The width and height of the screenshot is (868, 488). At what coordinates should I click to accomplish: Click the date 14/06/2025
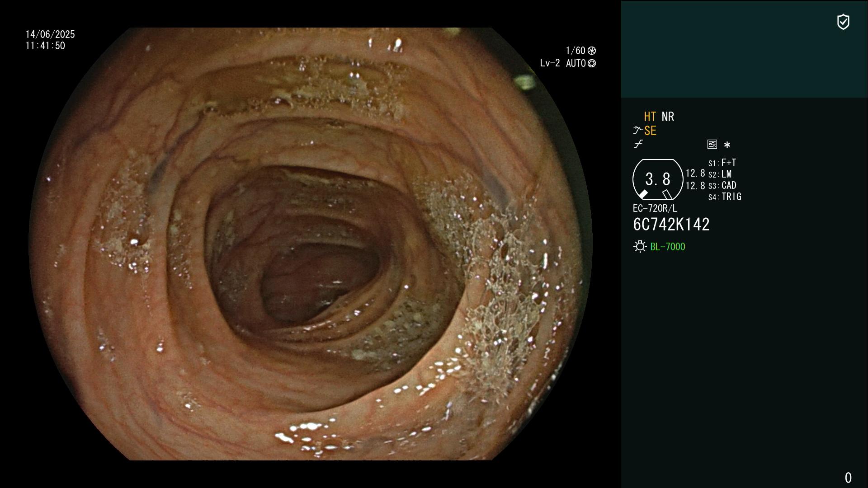point(50,34)
